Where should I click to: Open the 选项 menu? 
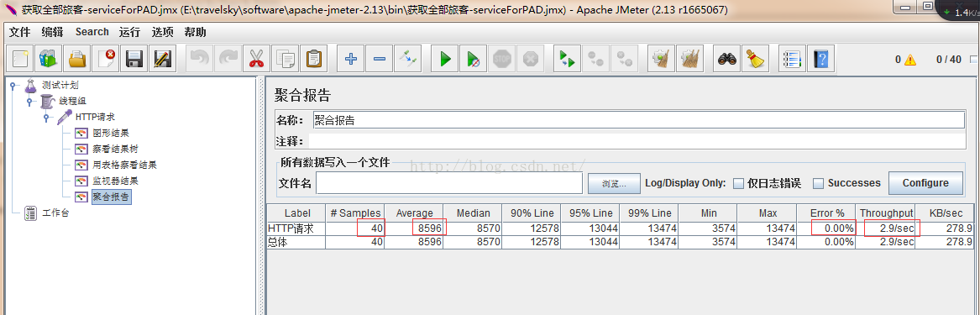(x=163, y=32)
